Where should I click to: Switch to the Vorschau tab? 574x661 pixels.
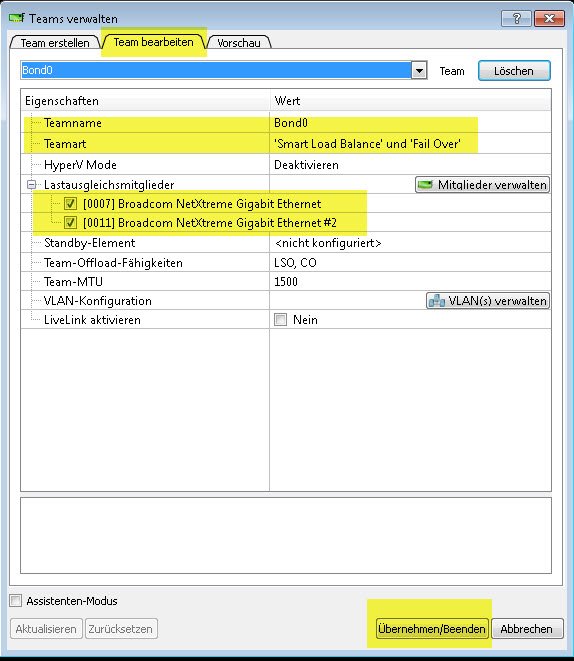pyautogui.click(x=239, y=43)
